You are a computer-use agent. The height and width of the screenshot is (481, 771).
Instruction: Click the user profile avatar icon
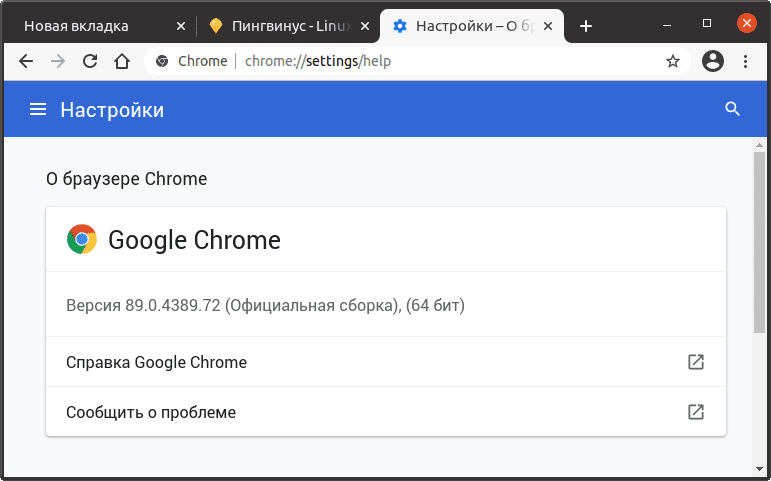[x=713, y=61]
